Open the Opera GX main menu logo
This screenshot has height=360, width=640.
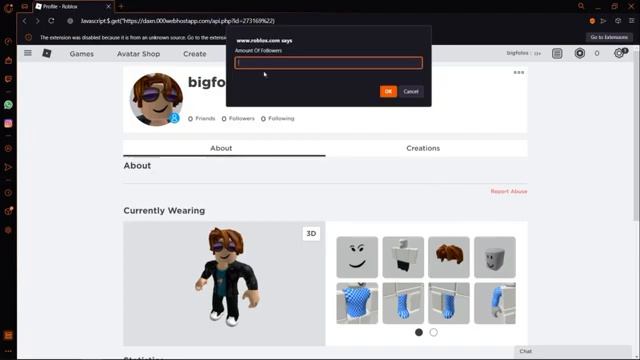[8, 7]
